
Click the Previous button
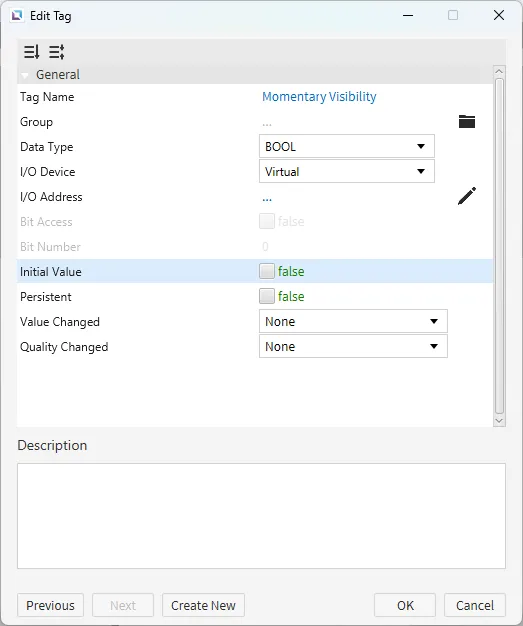tap(50, 605)
